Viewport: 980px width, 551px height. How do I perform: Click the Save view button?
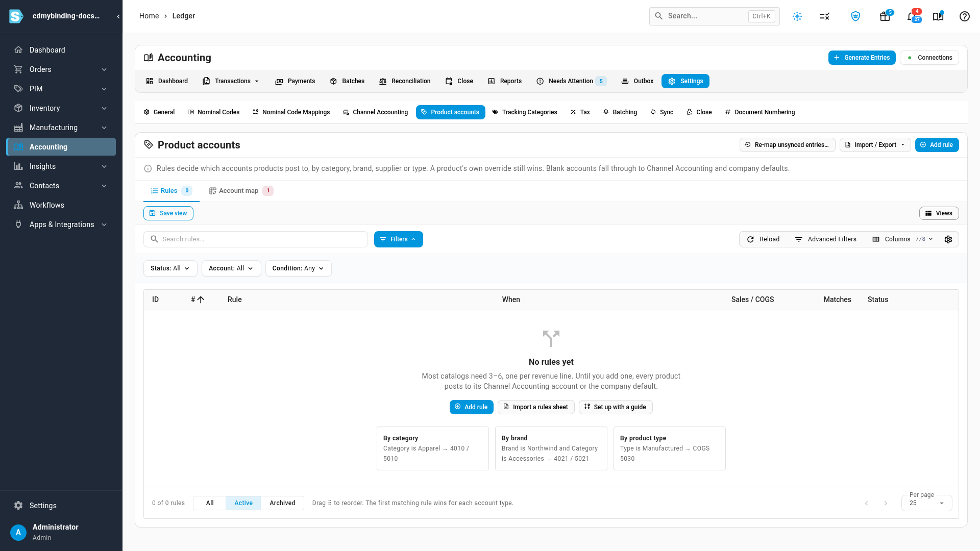click(168, 213)
